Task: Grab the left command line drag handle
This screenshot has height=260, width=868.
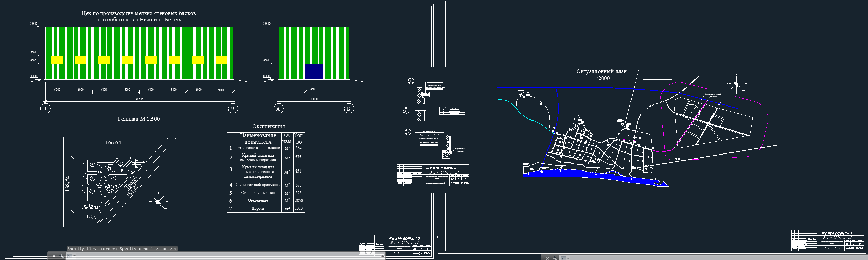Action: 49,256
